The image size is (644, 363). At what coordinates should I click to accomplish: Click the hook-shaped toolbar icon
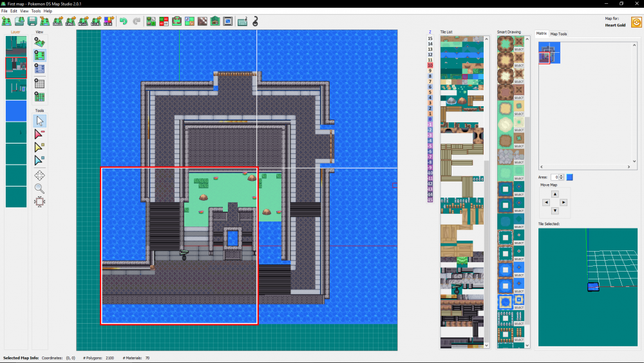click(x=255, y=21)
